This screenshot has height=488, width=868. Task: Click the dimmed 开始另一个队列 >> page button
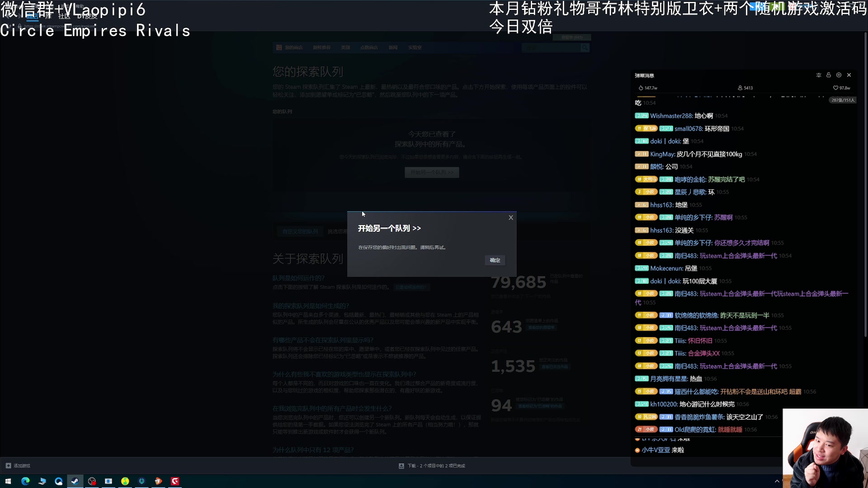click(x=432, y=172)
